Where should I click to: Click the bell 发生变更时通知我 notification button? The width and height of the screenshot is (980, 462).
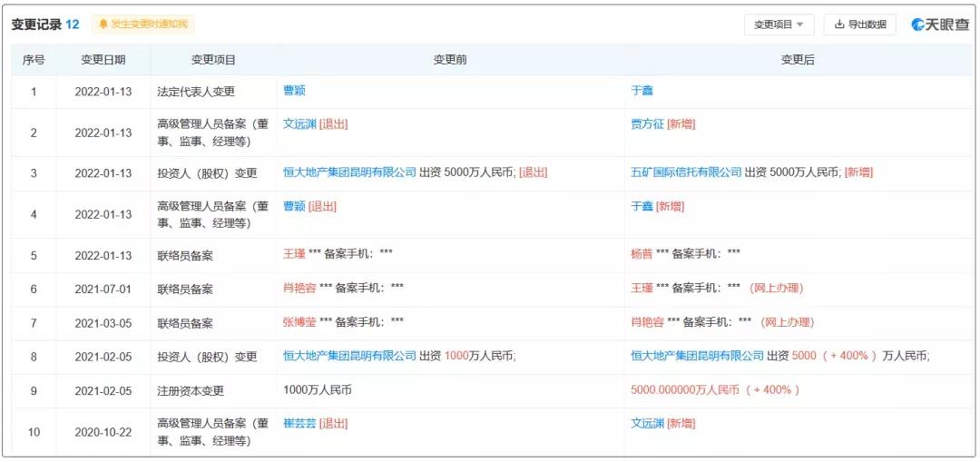(x=143, y=25)
